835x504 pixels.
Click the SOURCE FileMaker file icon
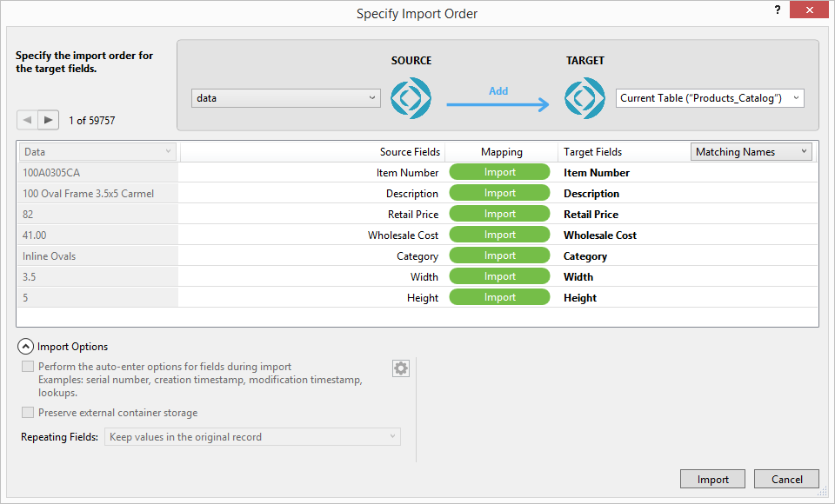tap(411, 98)
